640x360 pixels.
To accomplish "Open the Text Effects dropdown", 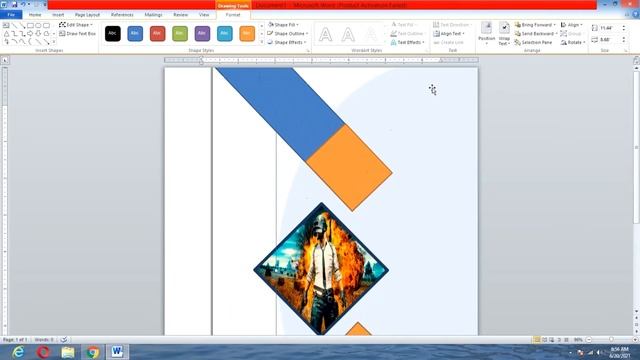I will point(408,42).
